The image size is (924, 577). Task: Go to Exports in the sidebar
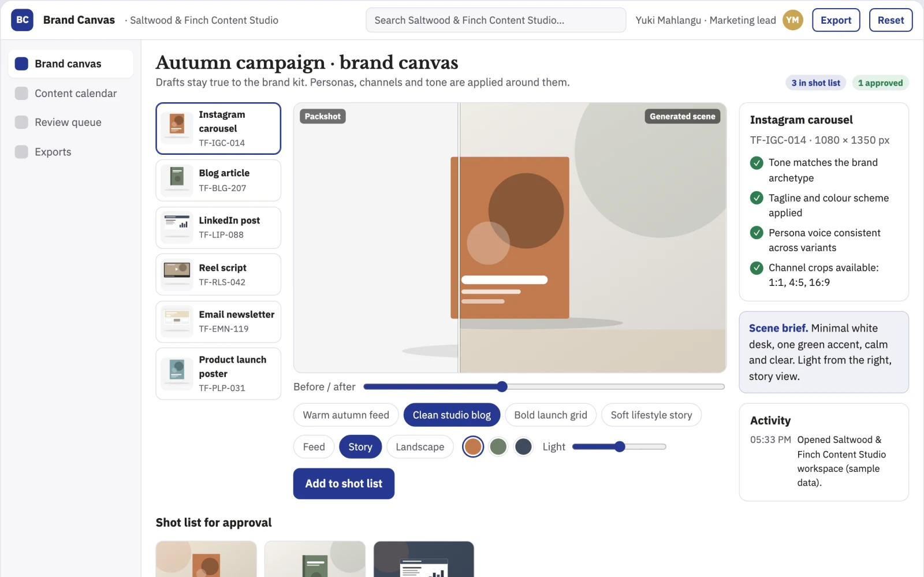pyautogui.click(x=70, y=151)
